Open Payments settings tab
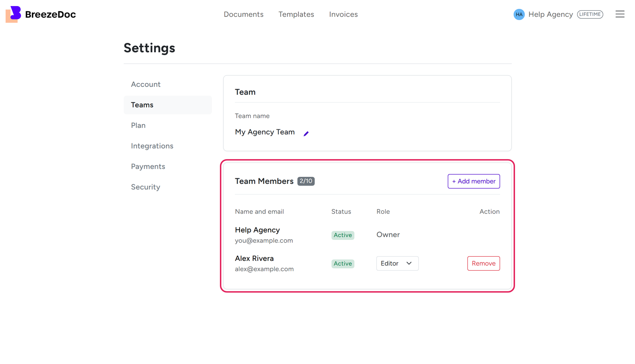 tap(168, 167)
